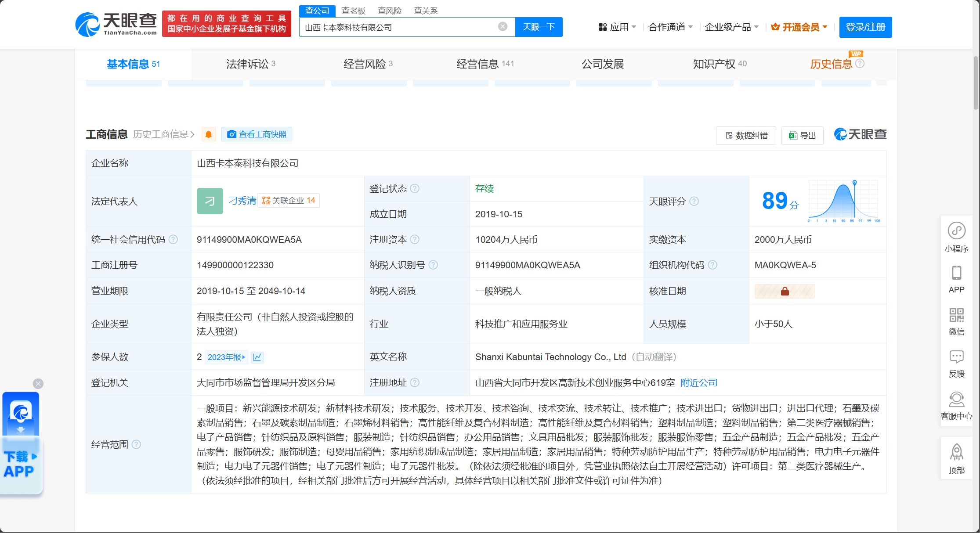Image resolution: width=980 pixels, height=533 pixels.
Task: Expand the 开通会员 dropdown
Action: (799, 27)
